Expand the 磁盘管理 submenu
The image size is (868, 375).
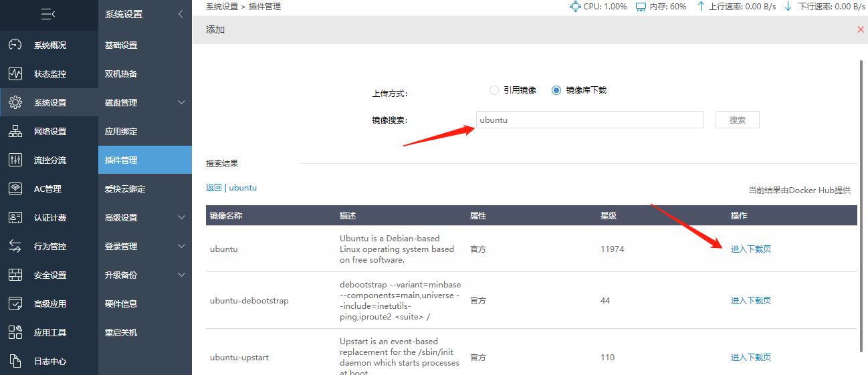click(x=181, y=103)
